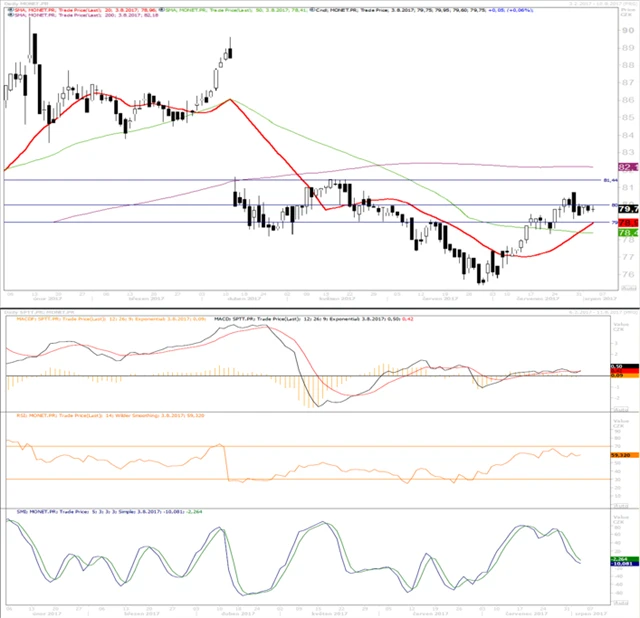
Task: Click the RSI lower oversold threshold line
Action: [x=300, y=479]
